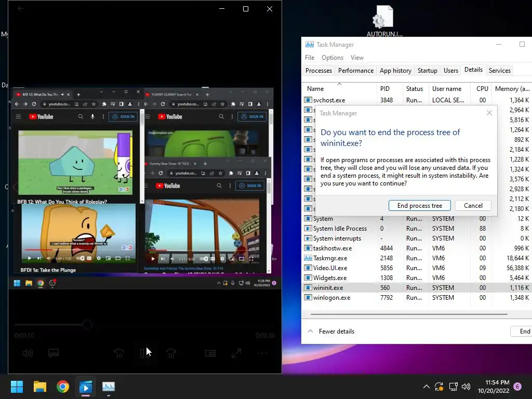Open network settings from the tray
Image resolution: width=532 pixels, height=399 pixels.
453,387
